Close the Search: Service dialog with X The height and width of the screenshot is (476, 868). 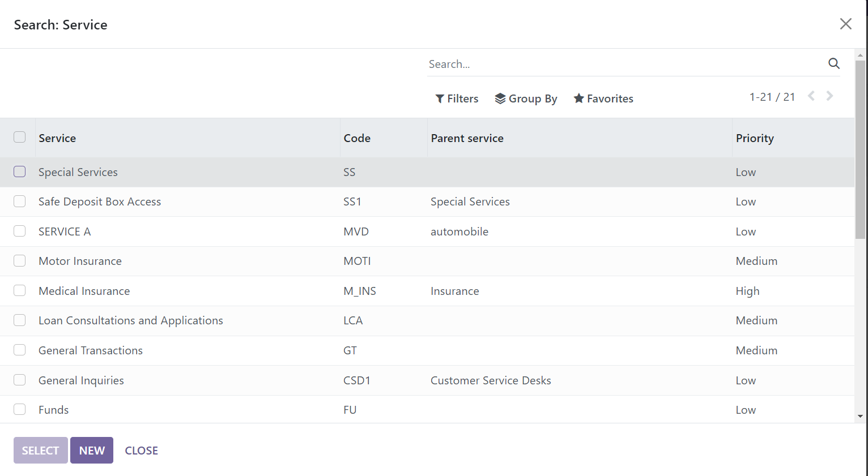pos(845,24)
